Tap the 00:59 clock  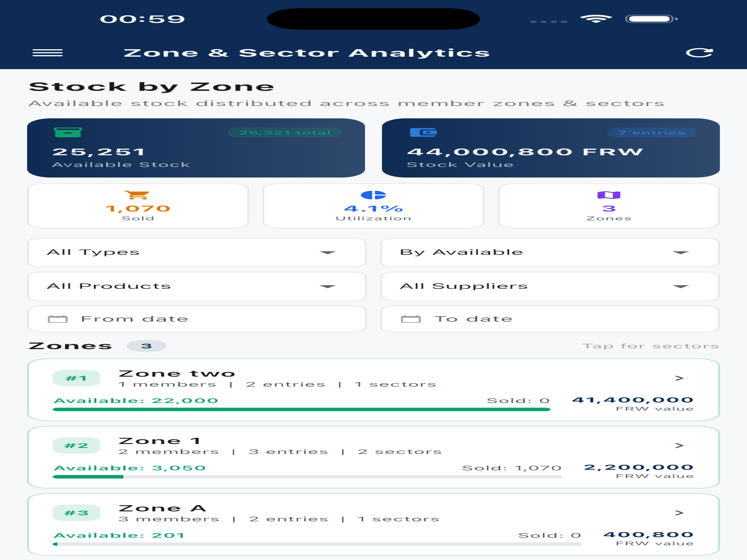click(x=142, y=19)
